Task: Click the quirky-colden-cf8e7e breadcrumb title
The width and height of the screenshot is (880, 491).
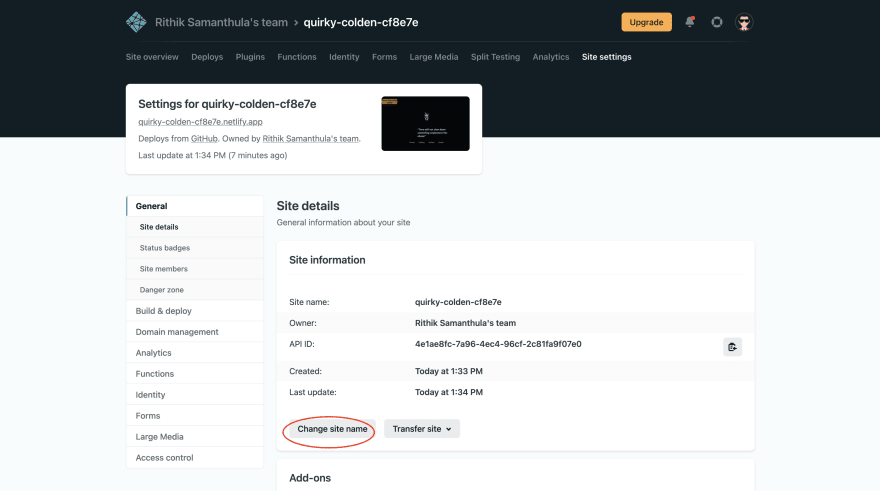Action: click(361, 22)
